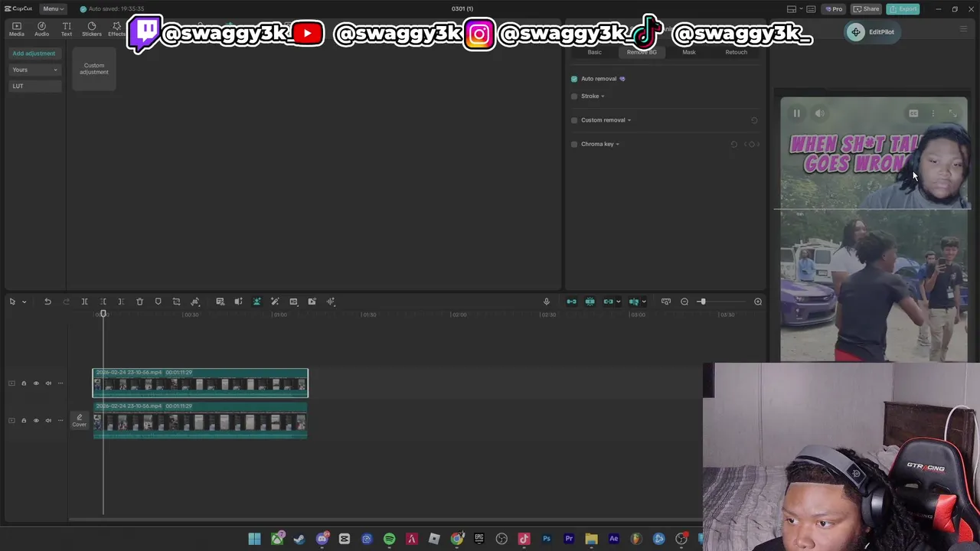Open Text panel icon

click(x=67, y=29)
